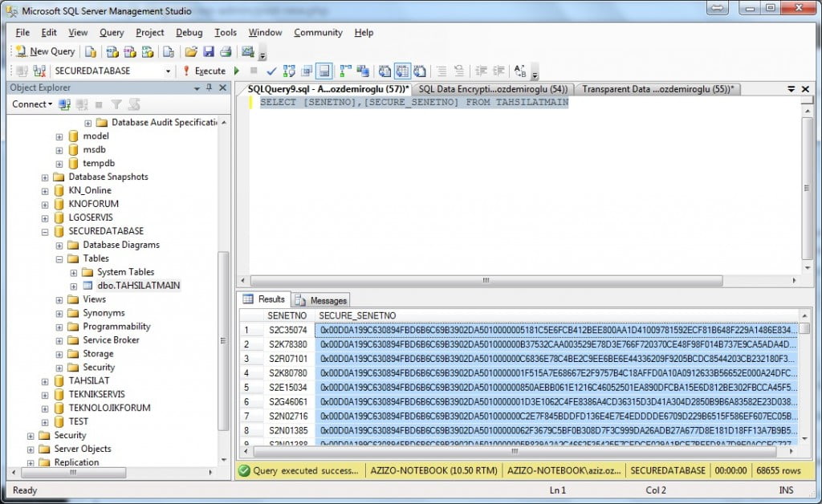The image size is (822, 504).
Task: Click the Execute query button
Action: 212,71
